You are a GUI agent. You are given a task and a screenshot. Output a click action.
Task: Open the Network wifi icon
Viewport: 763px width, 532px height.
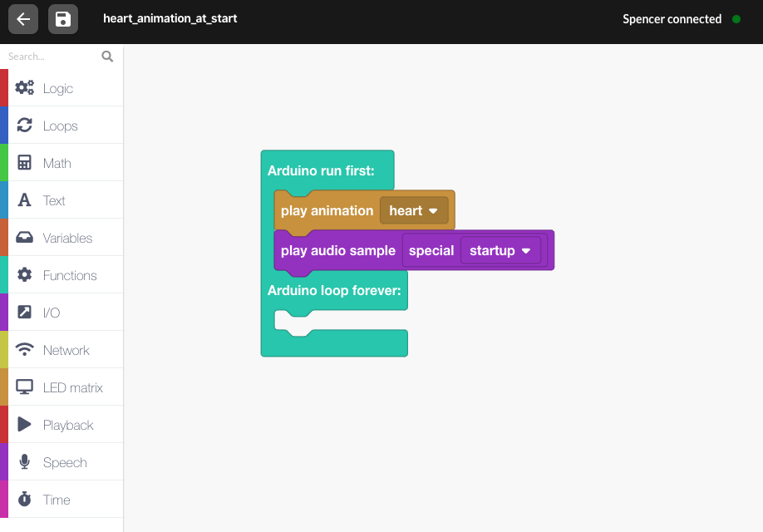pos(24,349)
